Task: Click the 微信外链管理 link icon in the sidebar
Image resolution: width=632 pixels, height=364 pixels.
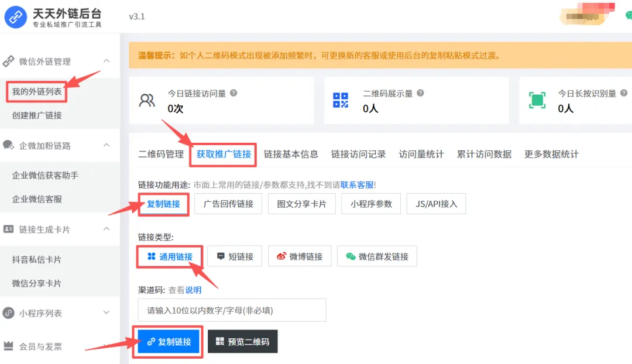Action: pos(8,61)
